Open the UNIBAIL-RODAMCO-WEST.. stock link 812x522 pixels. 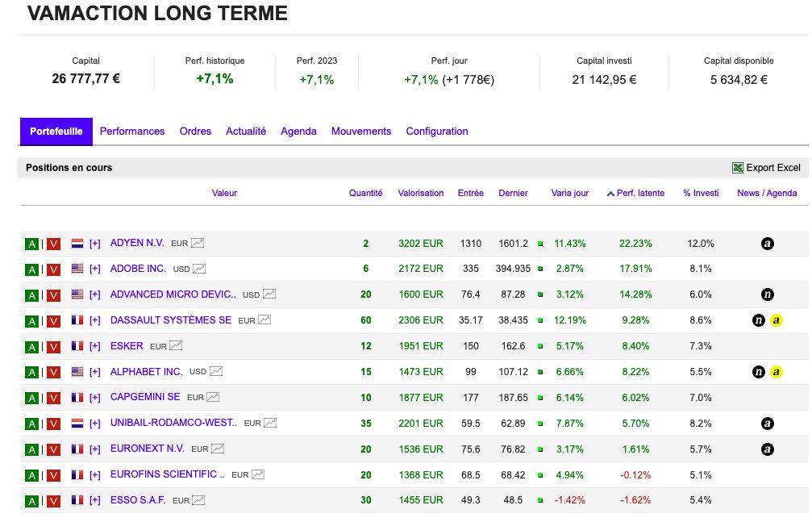(x=173, y=423)
